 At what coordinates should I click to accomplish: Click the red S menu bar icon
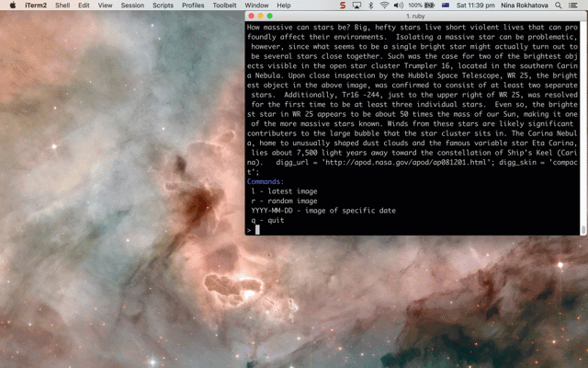(x=343, y=6)
